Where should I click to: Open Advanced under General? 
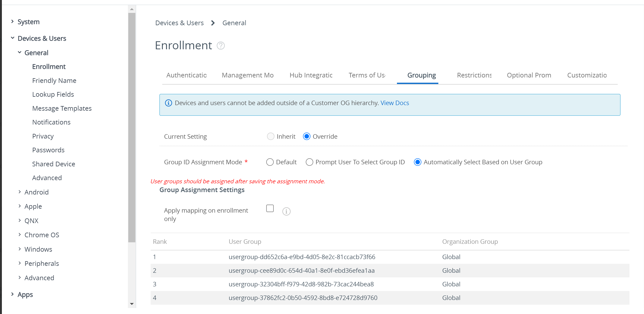[x=47, y=178]
